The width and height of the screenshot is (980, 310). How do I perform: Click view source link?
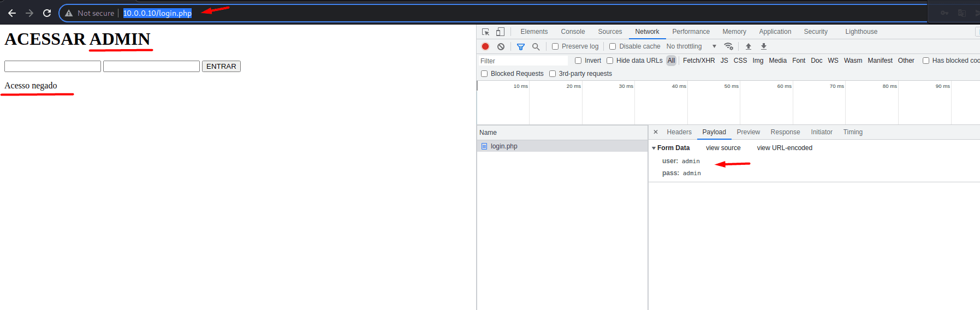[723, 148]
